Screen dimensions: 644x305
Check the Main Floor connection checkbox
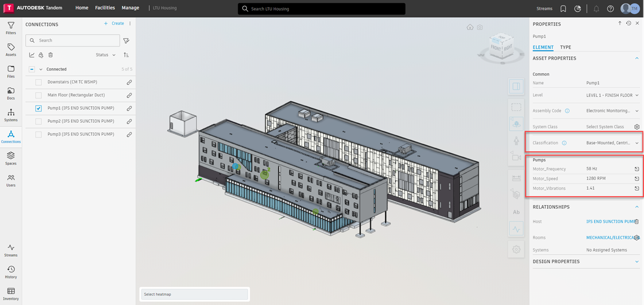point(39,95)
